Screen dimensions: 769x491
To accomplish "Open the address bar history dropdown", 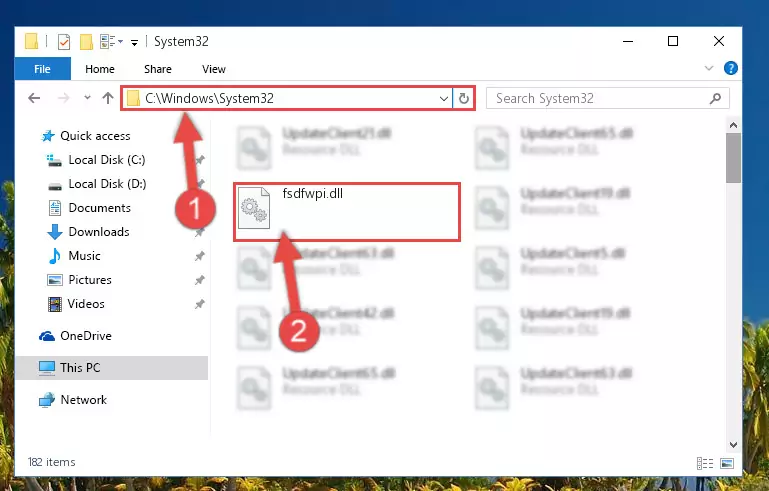I will click(444, 99).
